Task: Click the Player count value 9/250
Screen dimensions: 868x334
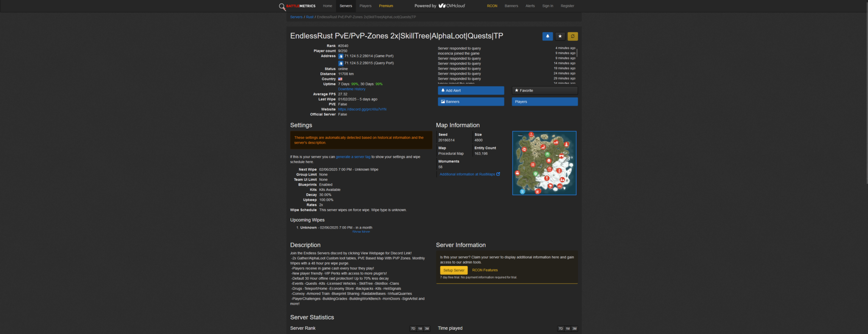Action: click(x=342, y=51)
